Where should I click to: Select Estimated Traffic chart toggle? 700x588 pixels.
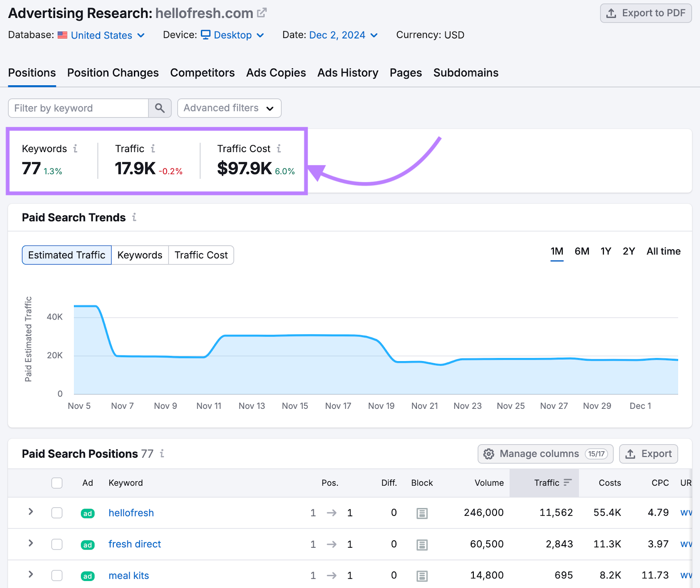(66, 255)
